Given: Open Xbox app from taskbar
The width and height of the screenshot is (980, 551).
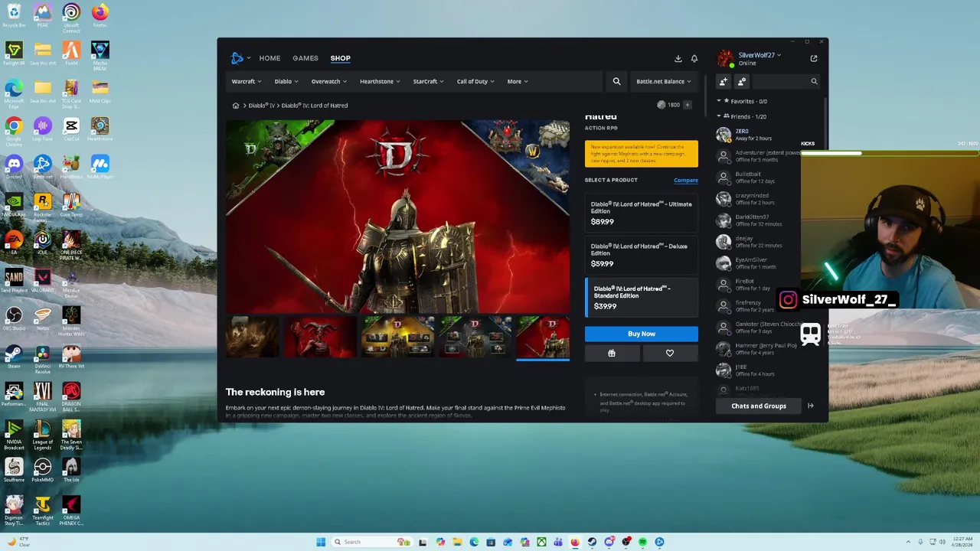Looking at the screenshot, I should coord(541,542).
